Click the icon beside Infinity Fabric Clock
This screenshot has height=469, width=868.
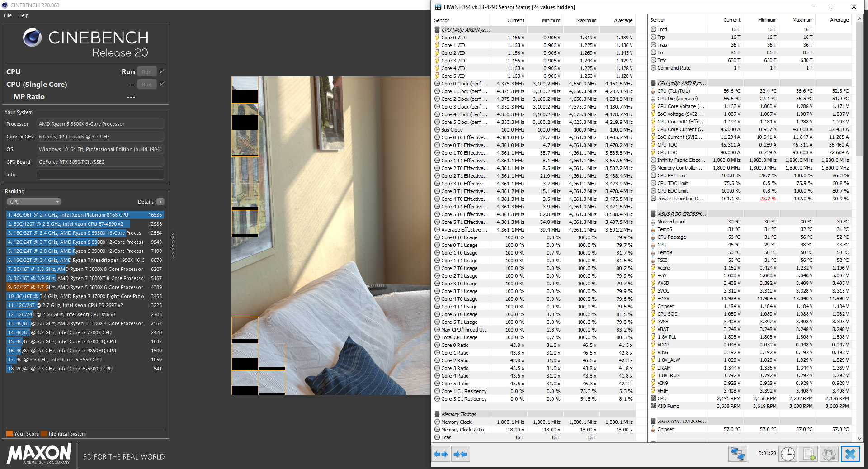coord(653,160)
